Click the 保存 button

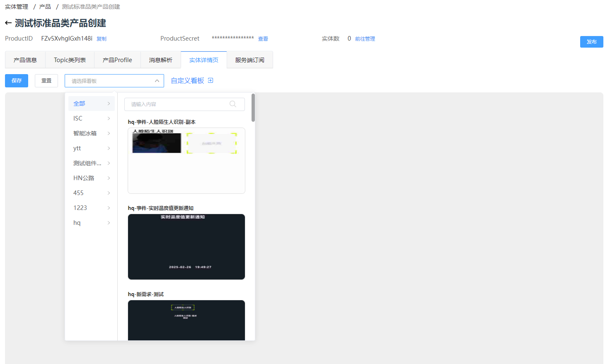click(17, 81)
